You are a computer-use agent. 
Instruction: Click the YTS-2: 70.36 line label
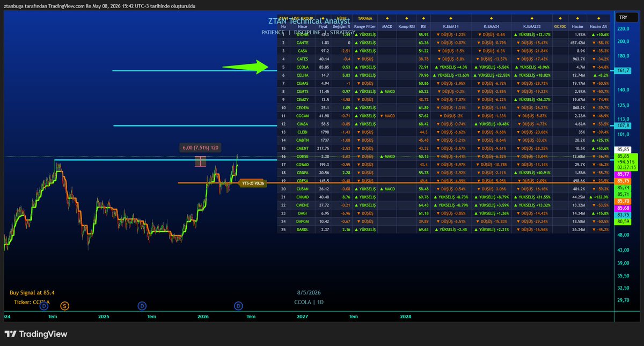point(254,183)
